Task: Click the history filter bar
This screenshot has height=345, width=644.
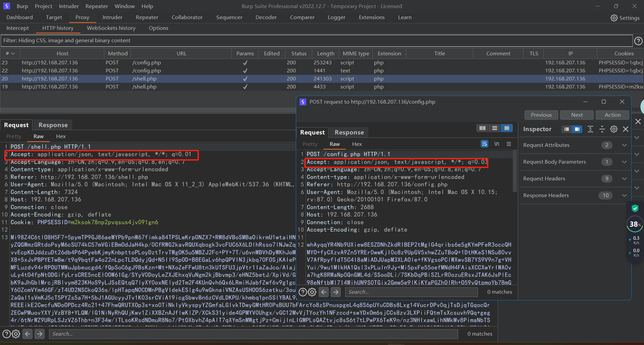Action: click(317, 41)
